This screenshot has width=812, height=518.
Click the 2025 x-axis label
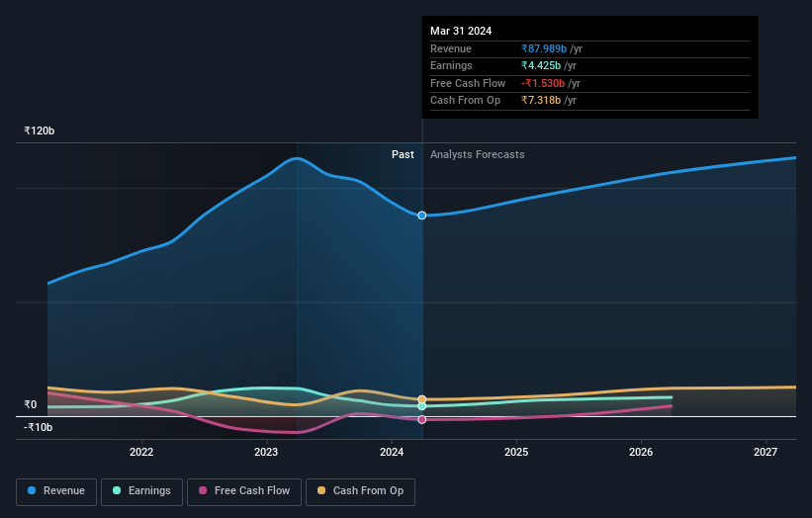pos(516,452)
